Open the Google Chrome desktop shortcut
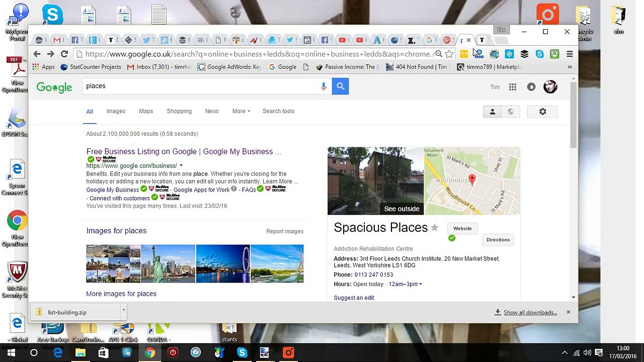Image resolution: width=644 pixels, height=362 pixels. 17,229
